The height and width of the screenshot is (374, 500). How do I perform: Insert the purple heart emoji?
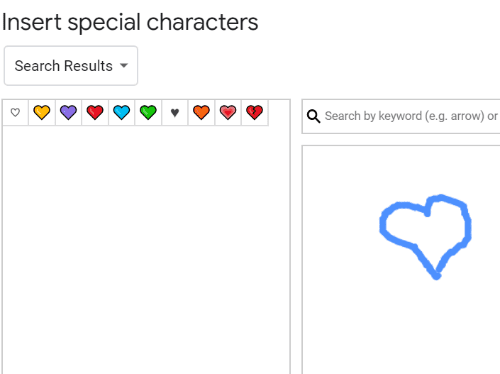(68, 112)
